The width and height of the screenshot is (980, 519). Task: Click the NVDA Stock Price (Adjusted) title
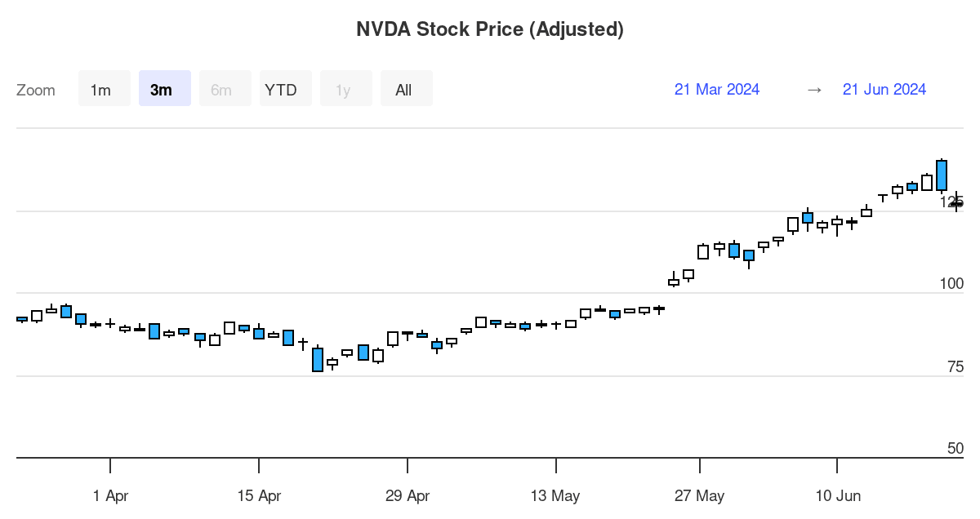click(490, 29)
